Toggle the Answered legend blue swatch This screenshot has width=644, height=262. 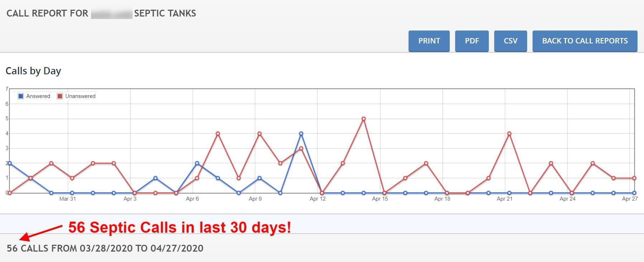[x=21, y=96]
